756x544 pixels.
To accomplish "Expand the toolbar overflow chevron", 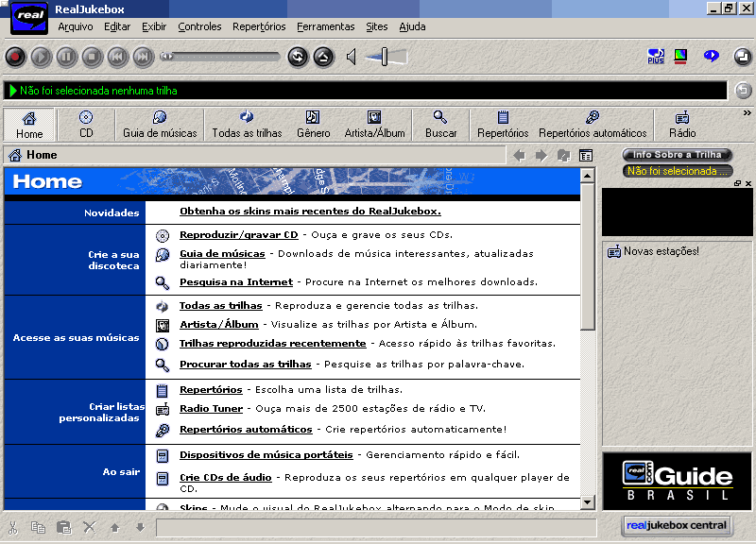I will (747, 113).
